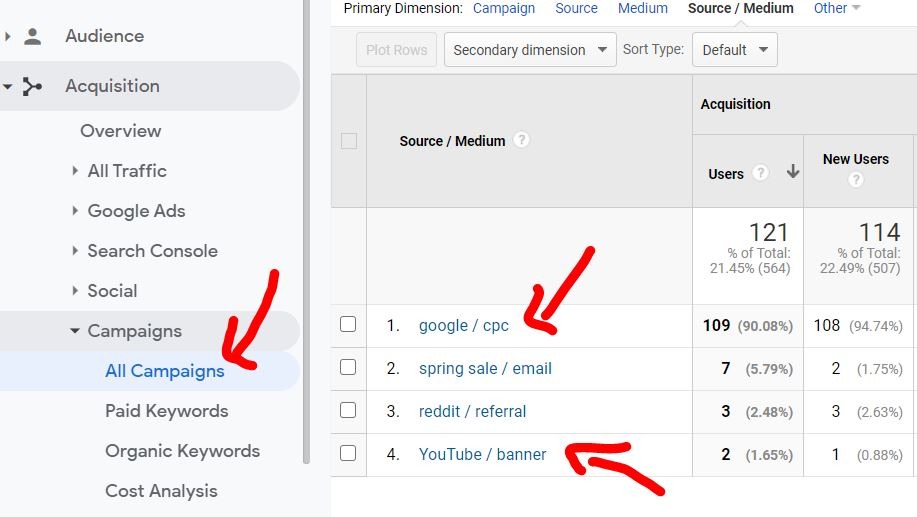Image resolution: width=917 pixels, height=517 pixels.
Task: Expand the Other primary dimension menu
Action: tap(837, 8)
